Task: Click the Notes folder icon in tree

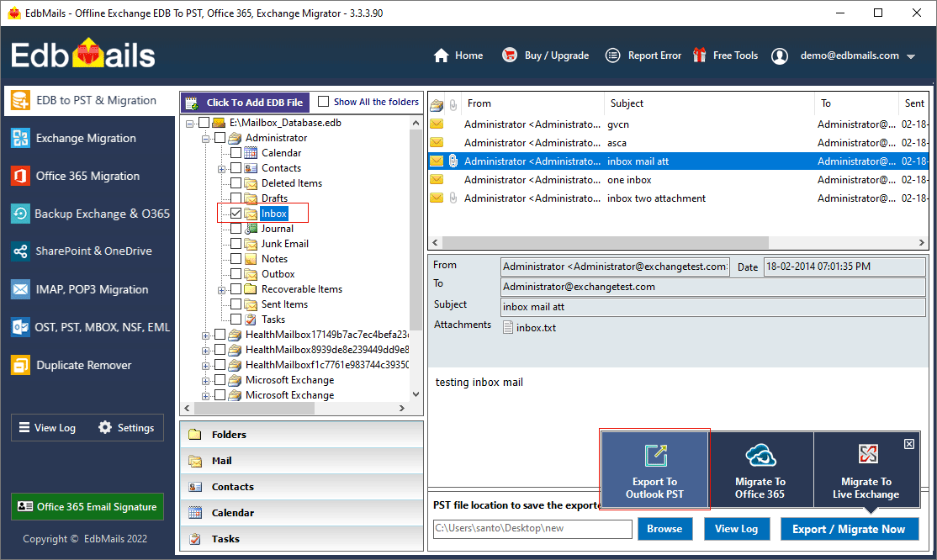Action: (x=251, y=259)
